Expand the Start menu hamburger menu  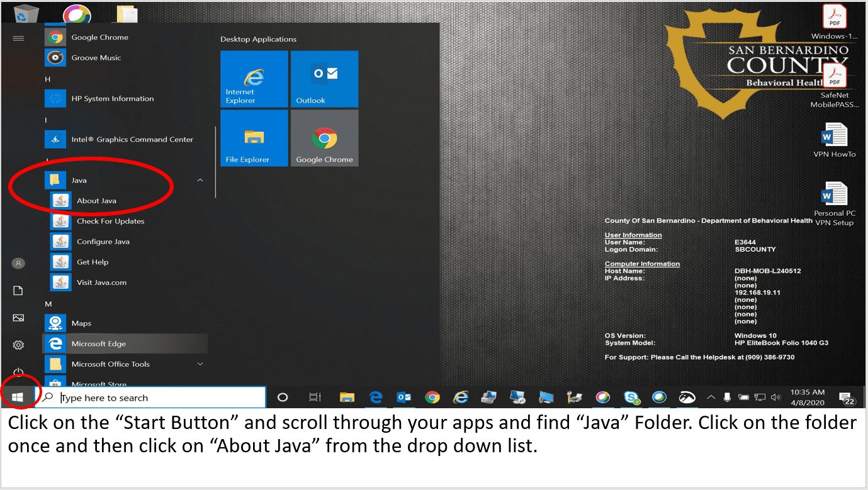tap(18, 38)
